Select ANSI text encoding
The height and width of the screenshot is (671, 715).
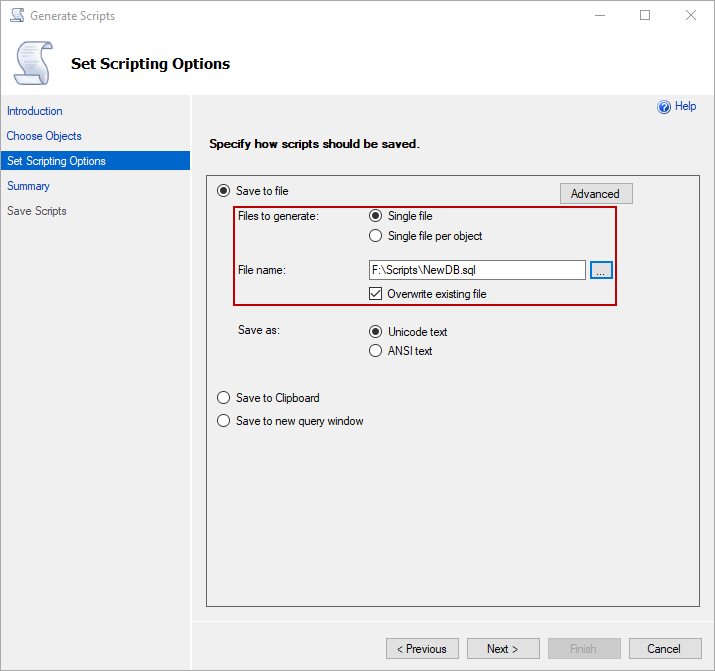click(375, 351)
